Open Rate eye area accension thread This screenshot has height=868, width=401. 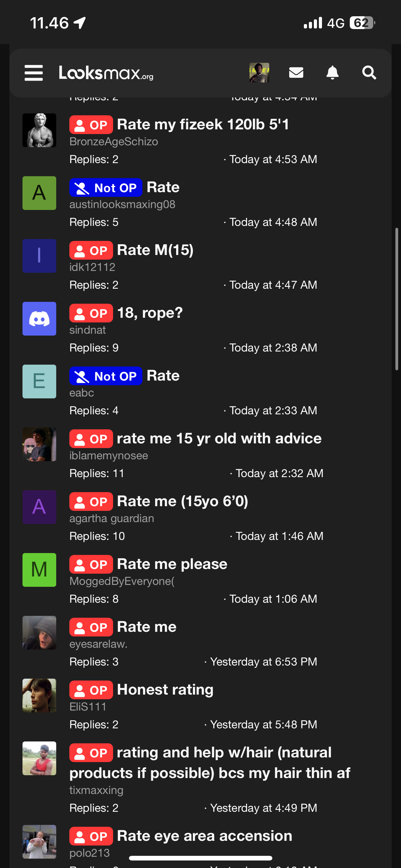[205, 836]
